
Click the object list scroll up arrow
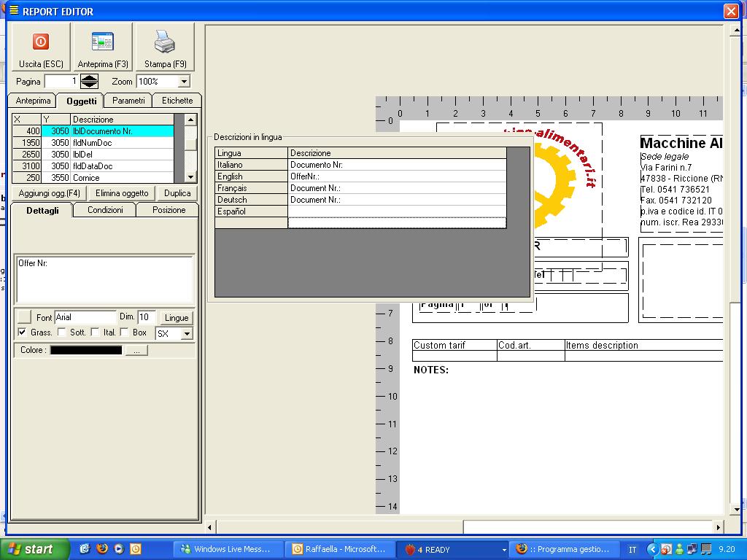pyautogui.click(x=190, y=120)
